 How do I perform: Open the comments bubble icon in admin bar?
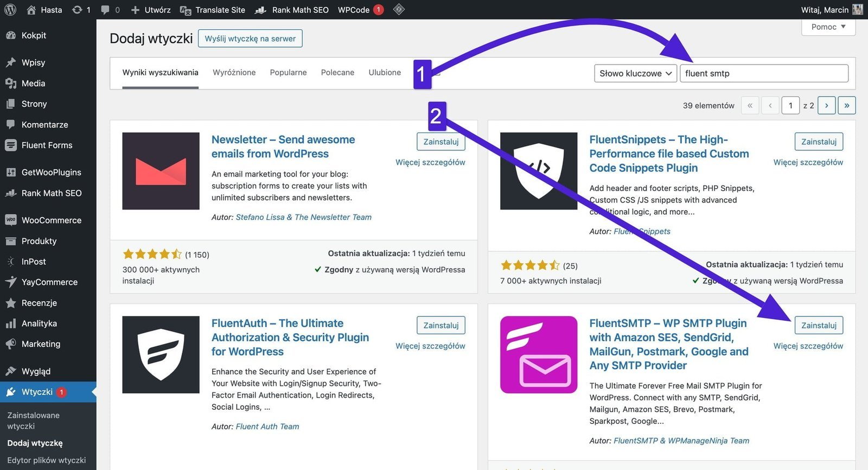point(105,10)
